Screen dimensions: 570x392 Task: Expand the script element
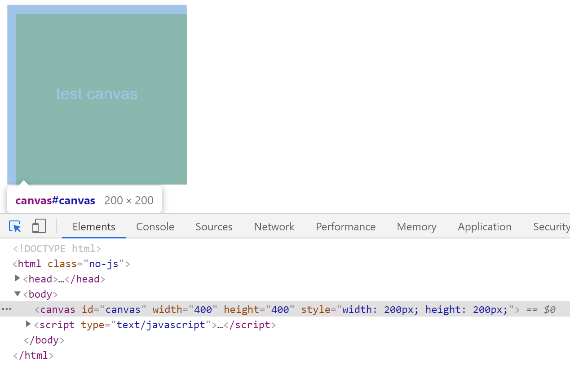point(28,324)
